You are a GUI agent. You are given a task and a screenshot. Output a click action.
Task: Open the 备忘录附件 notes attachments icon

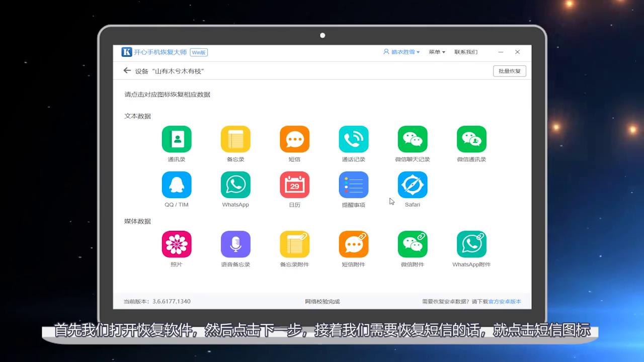coord(294,244)
